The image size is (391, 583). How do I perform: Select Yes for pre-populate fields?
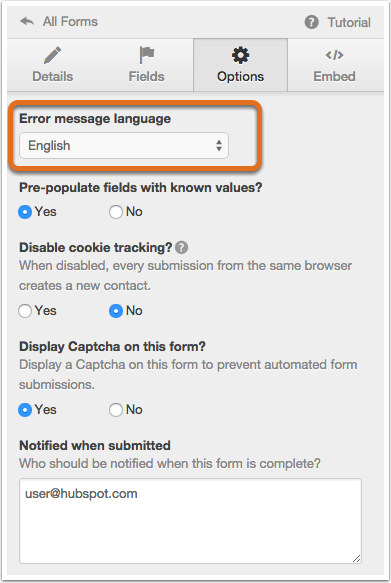tap(25, 212)
